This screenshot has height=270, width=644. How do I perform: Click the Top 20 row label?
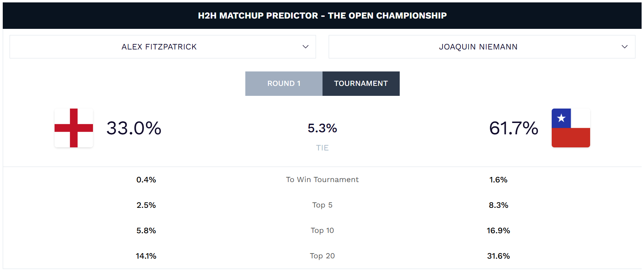pyautogui.click(x=322, y=256)
